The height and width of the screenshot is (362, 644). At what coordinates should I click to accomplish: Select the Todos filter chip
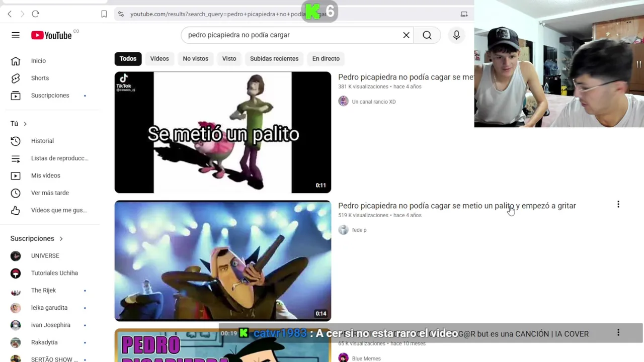[x=128, y=59]
